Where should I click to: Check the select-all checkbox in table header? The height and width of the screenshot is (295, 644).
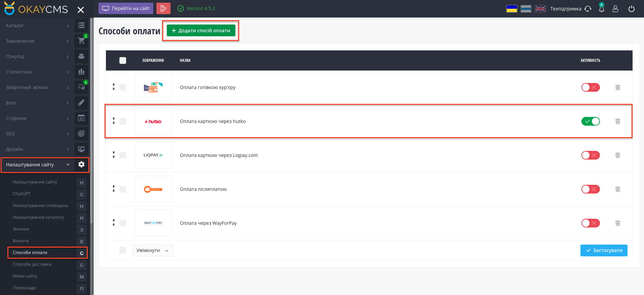pos(123,60)
